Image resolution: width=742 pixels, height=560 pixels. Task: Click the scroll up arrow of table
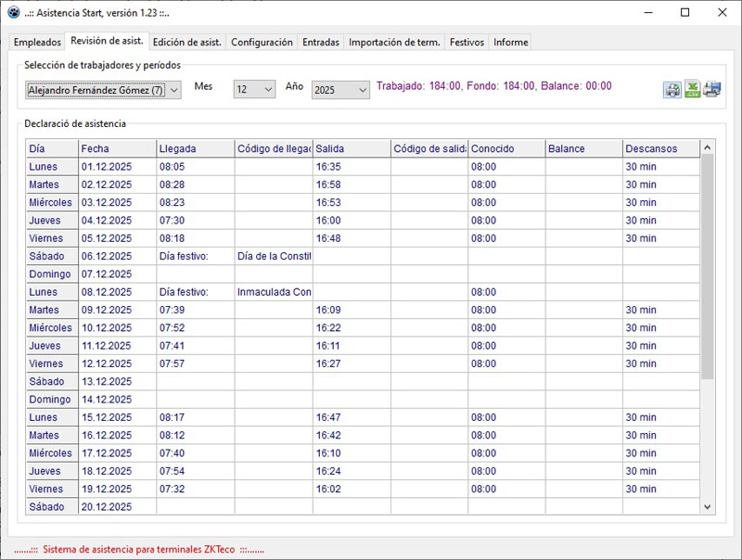tap(708, 148)
